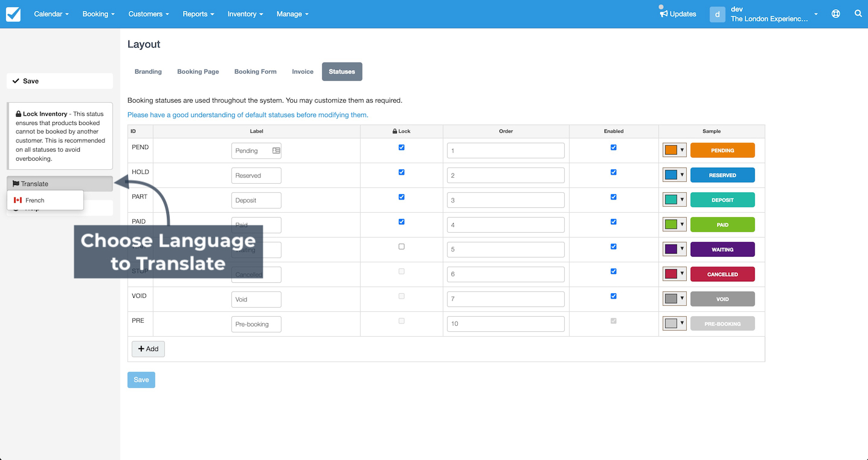
Task: Open the search magnifier icon
Action: coord(858,13)
